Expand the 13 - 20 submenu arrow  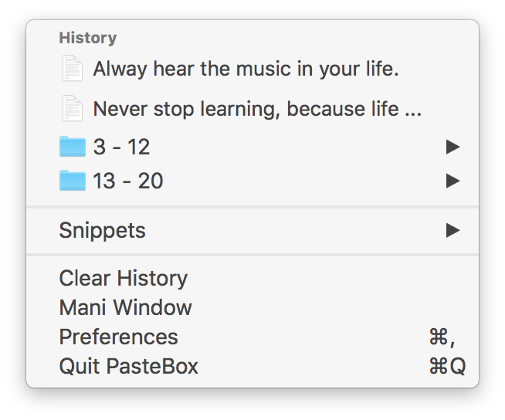[453, 181]
